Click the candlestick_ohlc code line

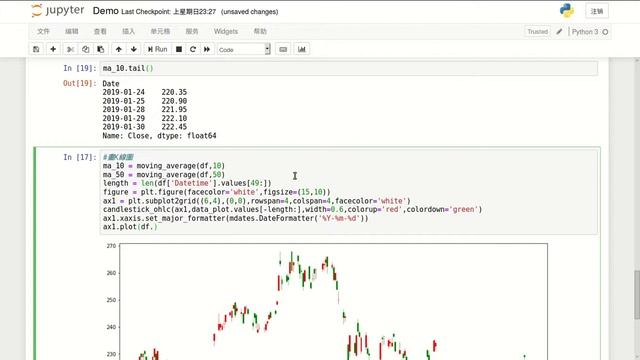pos(292,209)
